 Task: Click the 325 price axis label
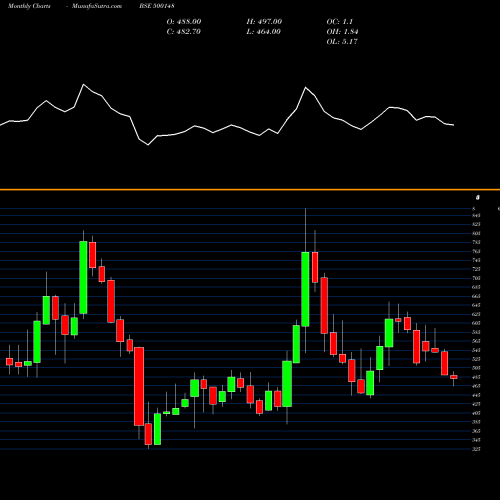[476, 449]
